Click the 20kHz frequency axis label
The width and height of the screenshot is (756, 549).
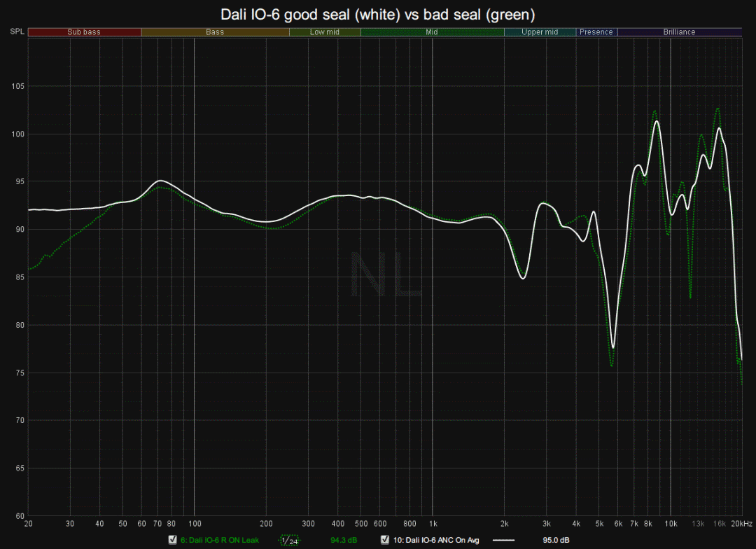click(x=741, y=523)
